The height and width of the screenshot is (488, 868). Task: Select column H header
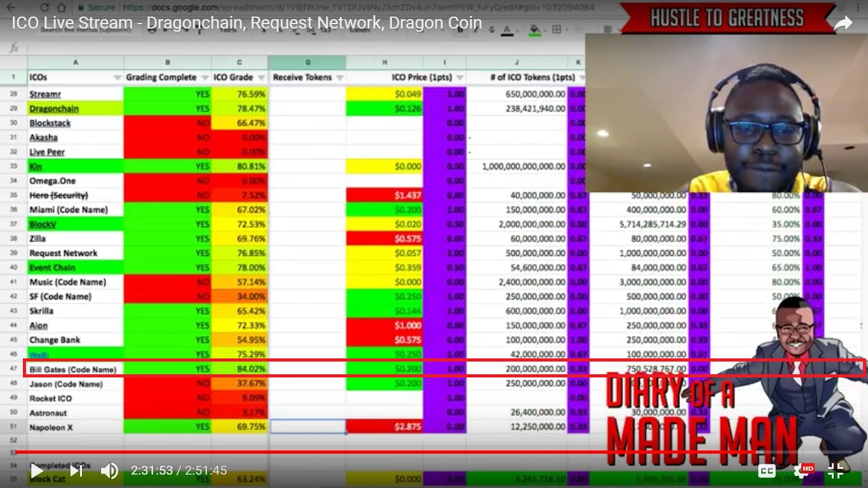point(384,62)
